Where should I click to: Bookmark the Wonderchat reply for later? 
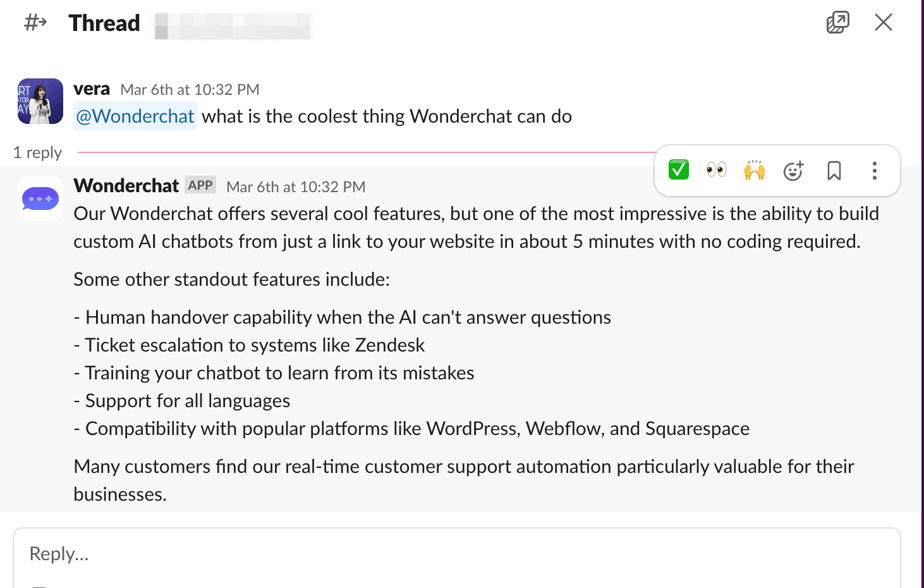[x=834, y=171]
